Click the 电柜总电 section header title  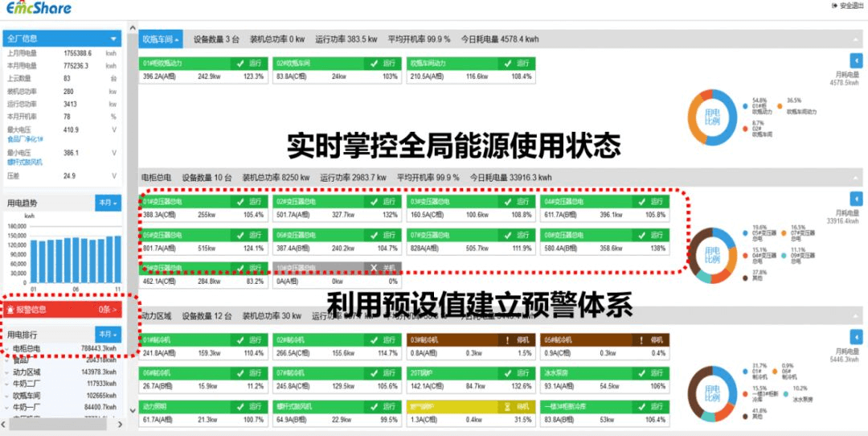[156, 178]
